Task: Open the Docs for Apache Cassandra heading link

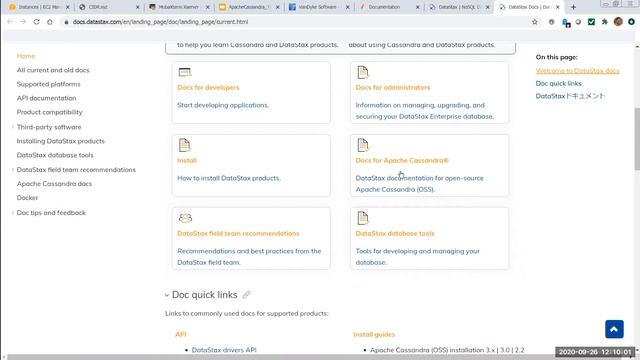Action: [402, 160]
